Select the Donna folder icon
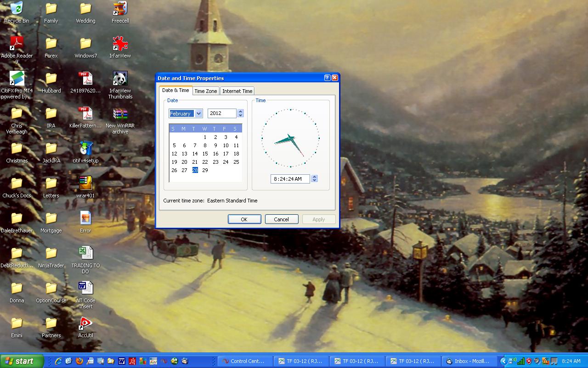 [17, 292]
